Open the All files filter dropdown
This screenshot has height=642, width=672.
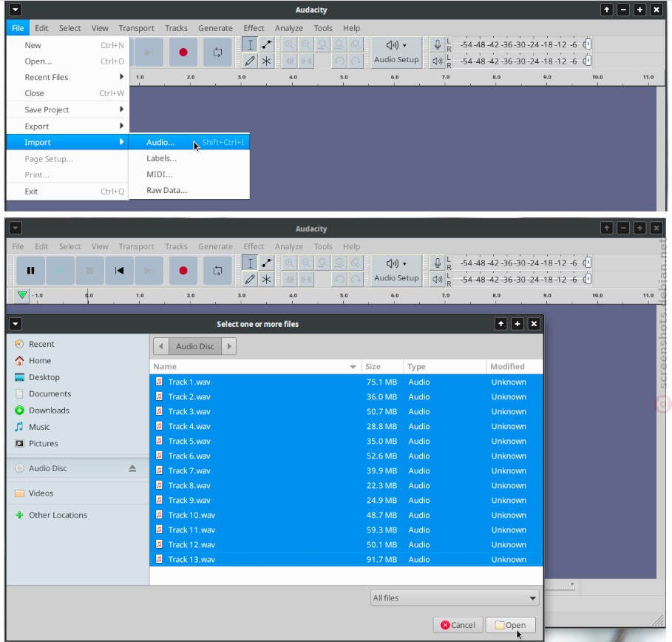(455, 598)
